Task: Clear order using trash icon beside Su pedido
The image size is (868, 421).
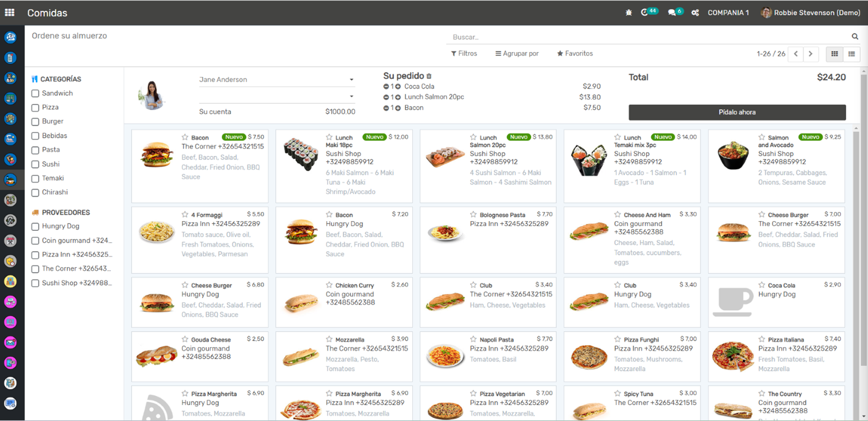Action: point(429,76)
